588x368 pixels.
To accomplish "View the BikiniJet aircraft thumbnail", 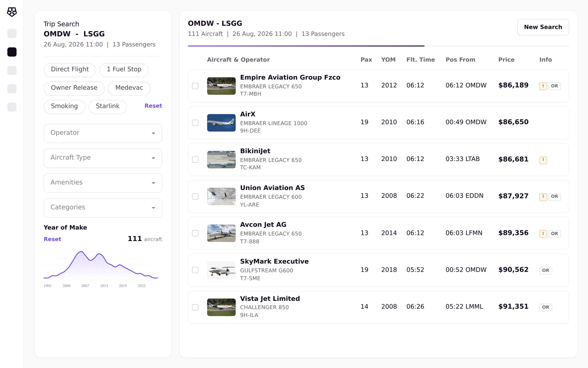I will pos(221,159).
